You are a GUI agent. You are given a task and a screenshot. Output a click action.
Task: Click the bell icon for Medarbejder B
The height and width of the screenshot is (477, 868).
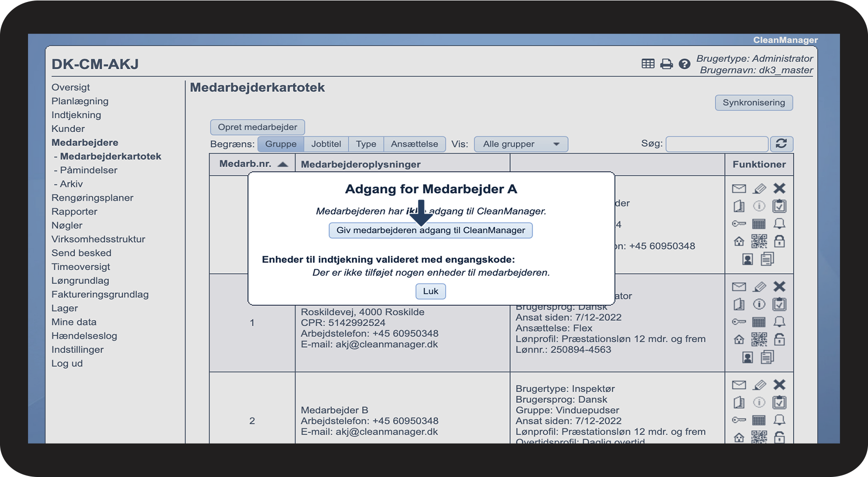click(x=780, y=420)
